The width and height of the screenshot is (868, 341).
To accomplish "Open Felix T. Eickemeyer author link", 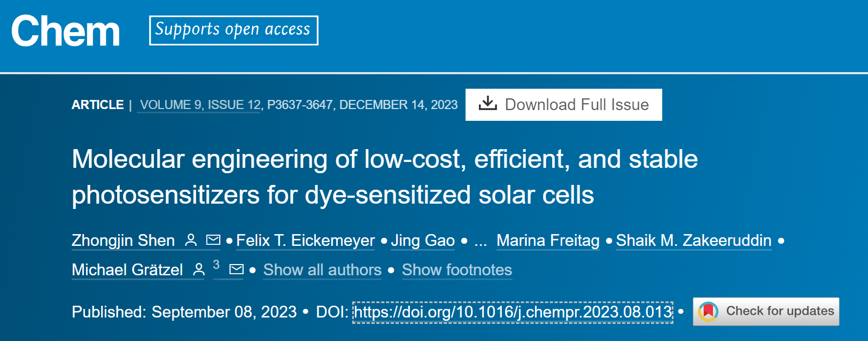I will pos(306,241).
